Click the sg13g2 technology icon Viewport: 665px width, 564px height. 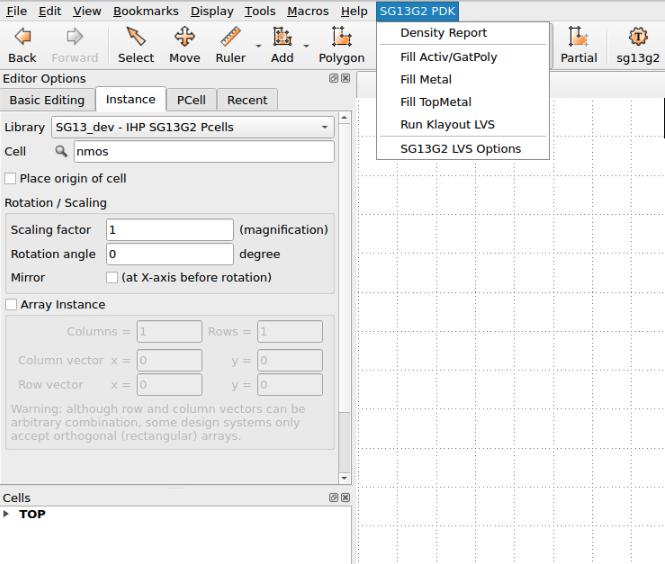[x=638, y=45]
